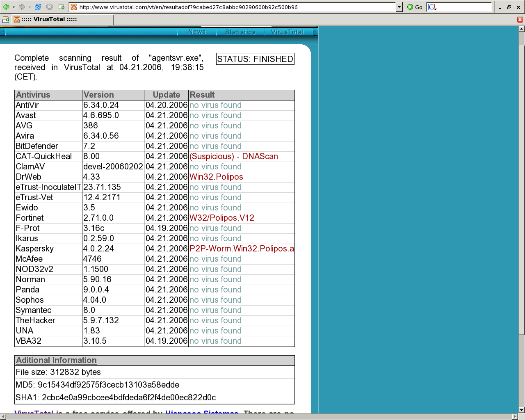Click the VBA32 update date '04.19.2006'

click(167, 341)
